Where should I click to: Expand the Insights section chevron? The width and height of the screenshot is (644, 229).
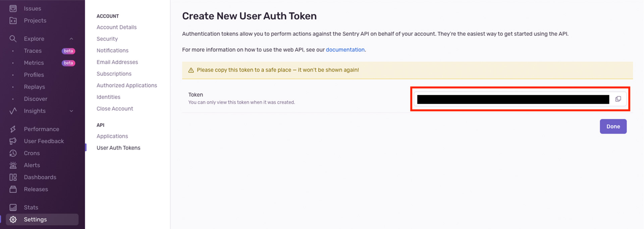pyautogui.click(x=71, y=111)
